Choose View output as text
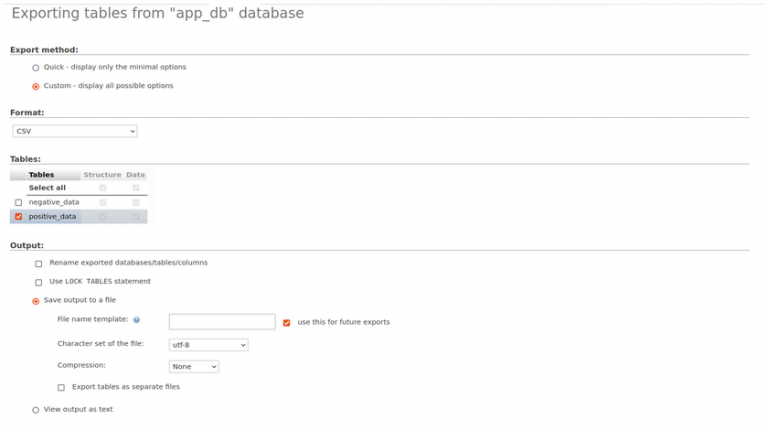The image size is (768, 430). pyautogui.click(x=36, y=410)
